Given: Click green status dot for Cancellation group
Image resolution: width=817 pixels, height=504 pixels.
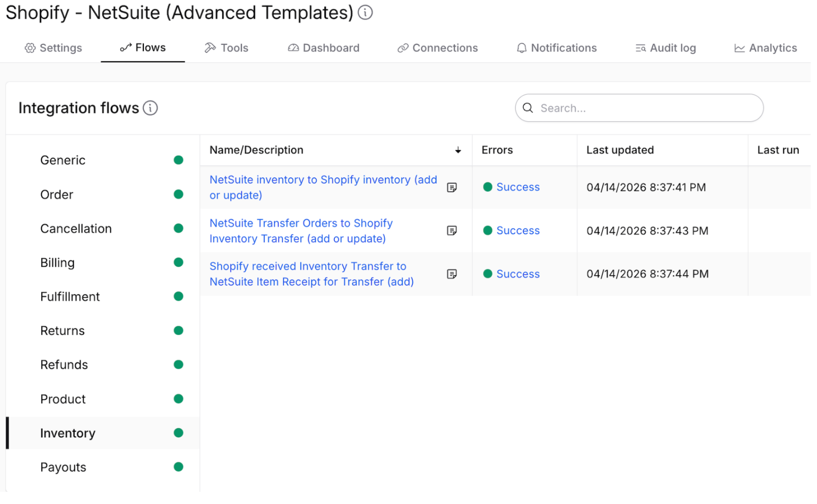Looking at the screenshot, I should pyautogui.click(x=179, y=228).
